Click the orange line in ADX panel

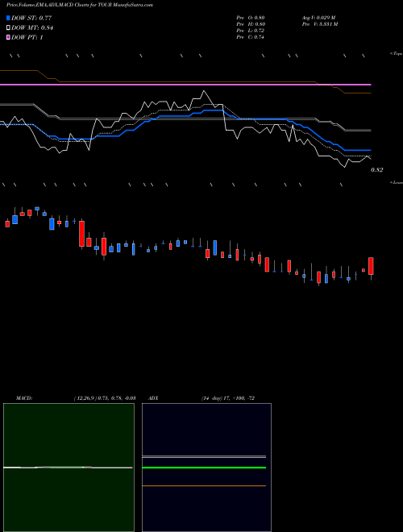coord(204,486)
